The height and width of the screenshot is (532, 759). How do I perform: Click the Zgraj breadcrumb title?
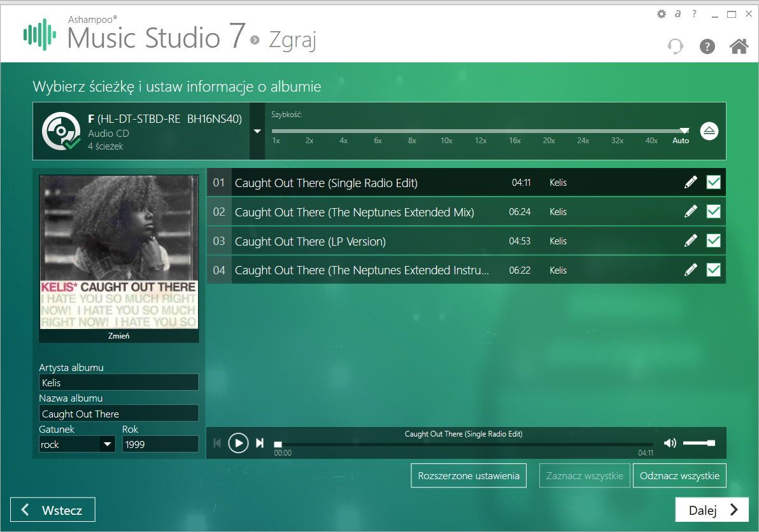[x=292, y=41]
